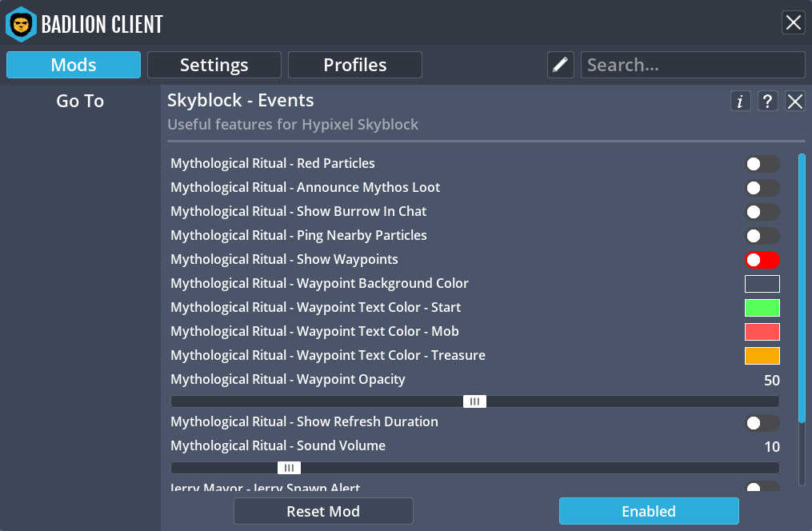Click the Waypoint Opacity slider handle
812x531 pixels.
pyautogui.click(x=475, y=401)
